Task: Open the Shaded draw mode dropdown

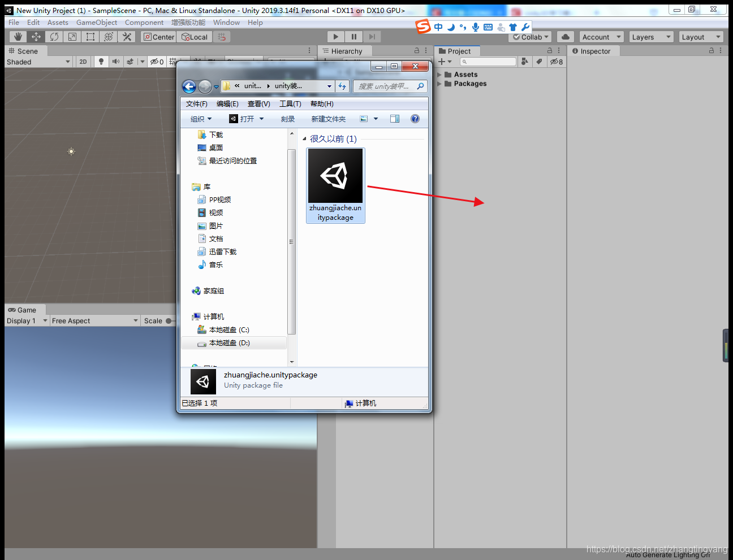Action: click(x=38, y=62)
